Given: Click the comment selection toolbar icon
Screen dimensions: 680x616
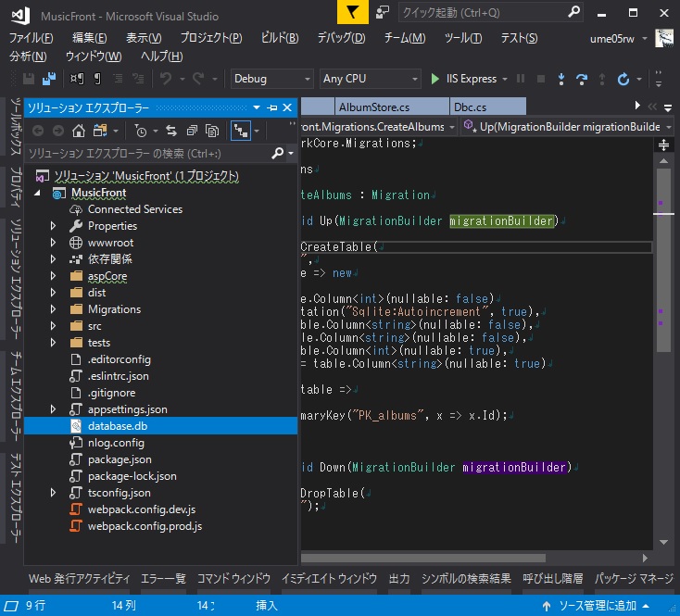Looking at the screenshot, I should [118, 79].
